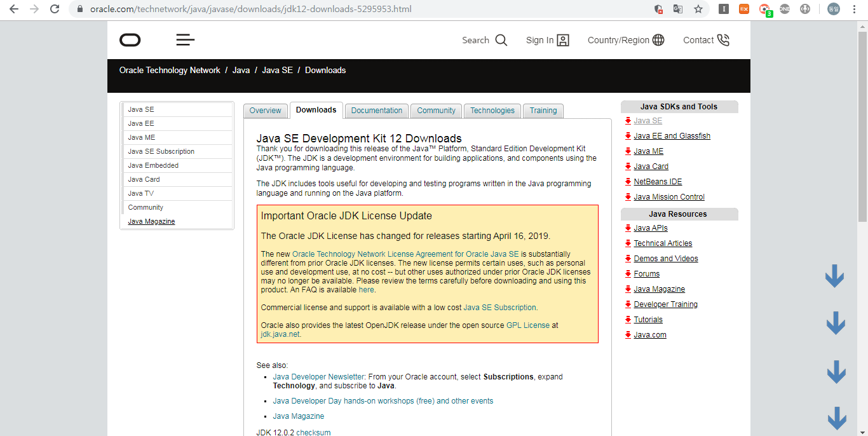Open the GPL License link
Image resolution: width=868 pixels, height=436 pixels.
[528, 325]
